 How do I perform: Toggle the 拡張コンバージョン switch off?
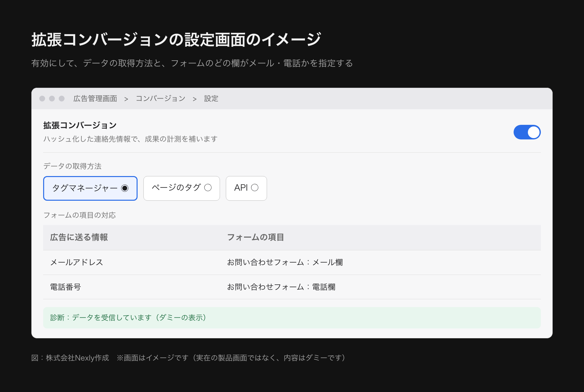click(x=527, y=132)
